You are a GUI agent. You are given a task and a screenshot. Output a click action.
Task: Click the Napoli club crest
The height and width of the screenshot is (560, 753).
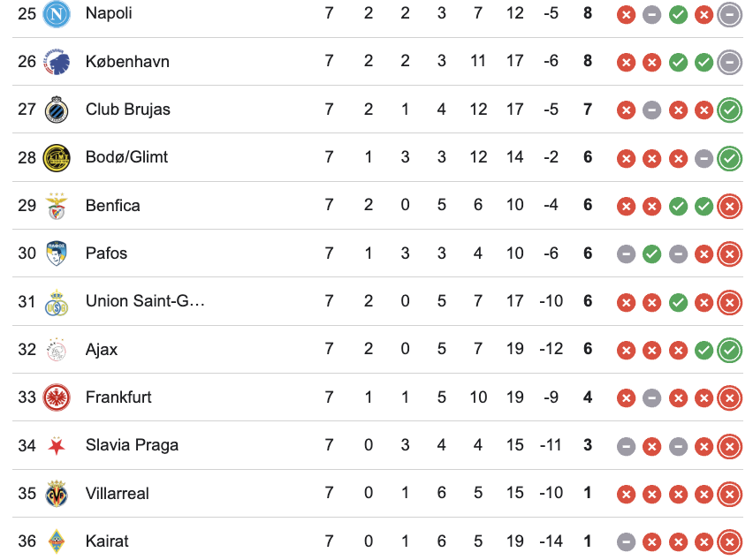57,14
